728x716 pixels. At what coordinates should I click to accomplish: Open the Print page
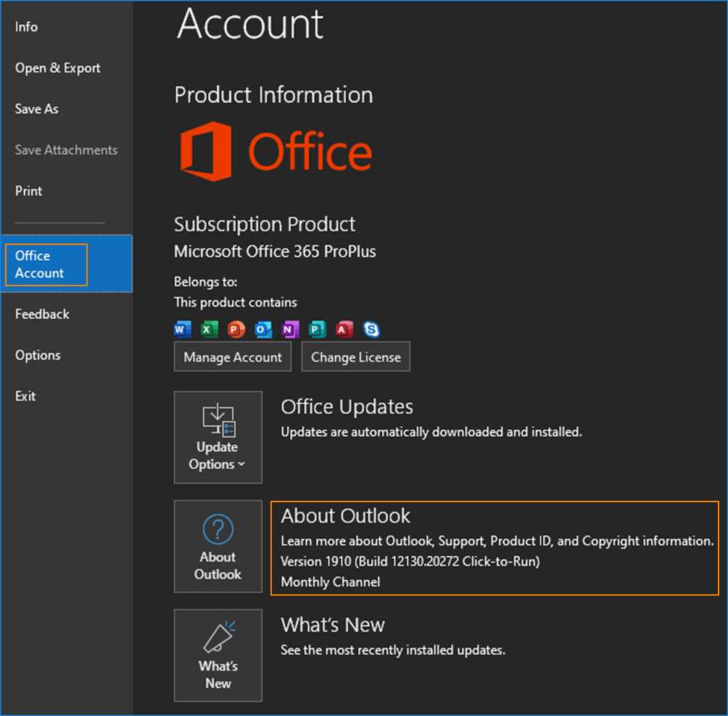pos(29,191)
